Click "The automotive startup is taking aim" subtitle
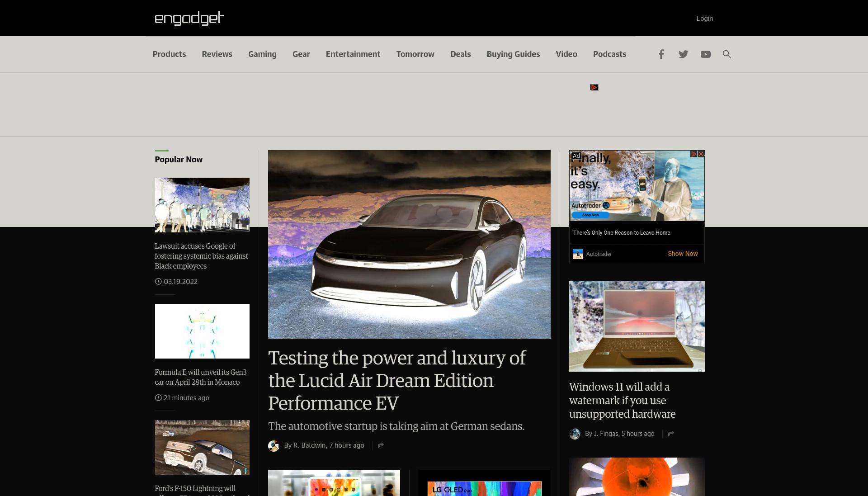The image size is (868, 496). (396, 426)
